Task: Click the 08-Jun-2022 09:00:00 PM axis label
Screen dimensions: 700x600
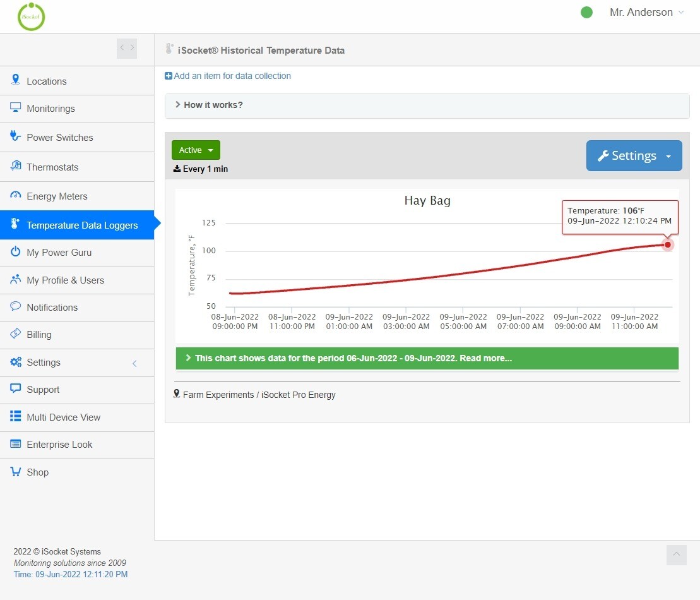Action: pyautogui.click(x=235, y=321)
